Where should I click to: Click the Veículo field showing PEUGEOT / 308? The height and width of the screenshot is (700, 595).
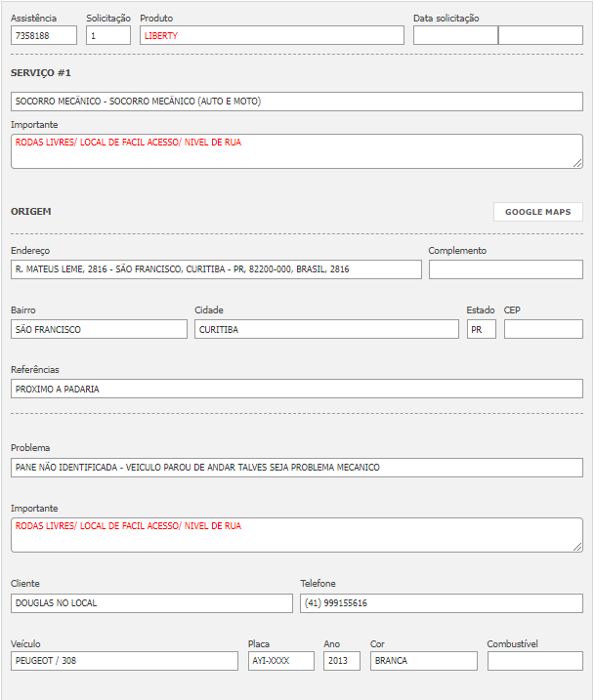[x=124, y=661]
